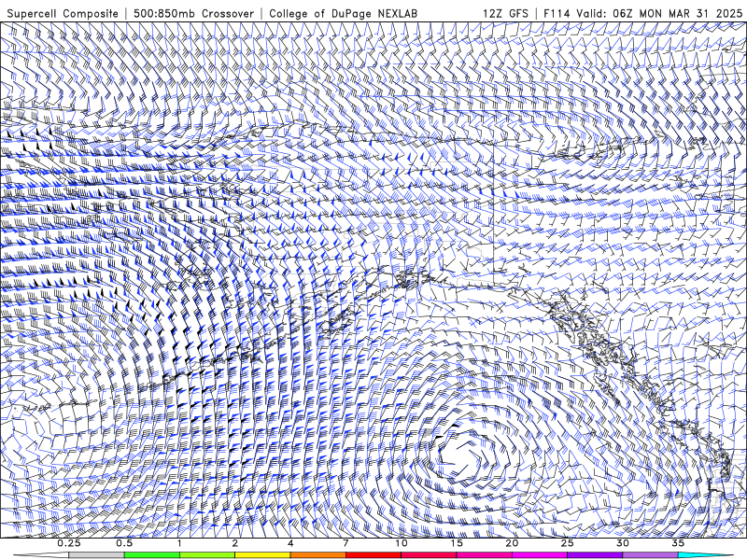
Task: Click the "College of DuPage NEXLAB" text
Action: 343,13
